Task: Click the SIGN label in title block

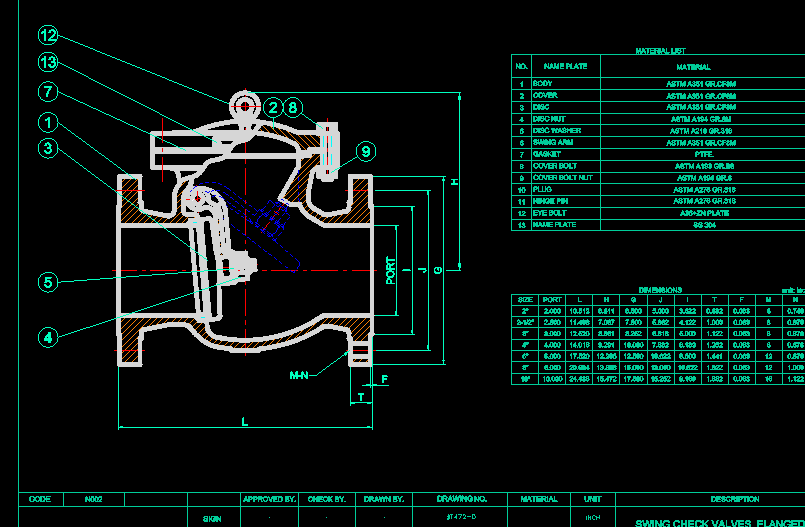Action: (x=212, y=519)
